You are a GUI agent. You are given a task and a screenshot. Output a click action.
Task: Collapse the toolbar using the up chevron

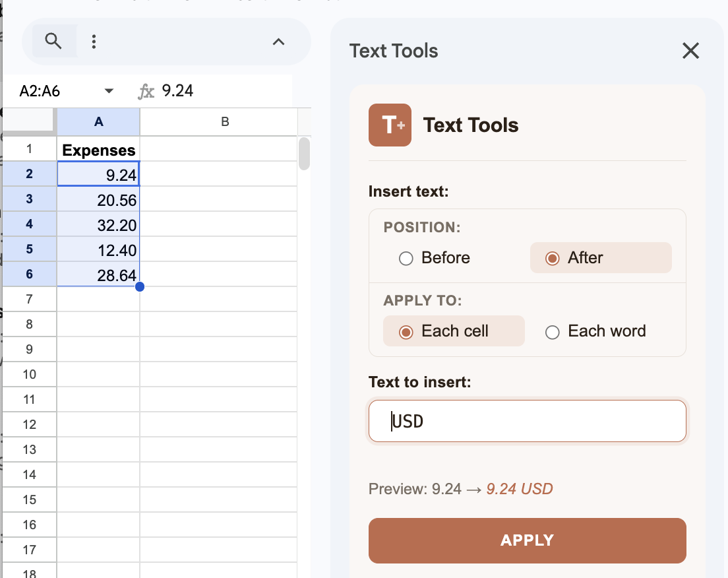[x=278, y=41]
